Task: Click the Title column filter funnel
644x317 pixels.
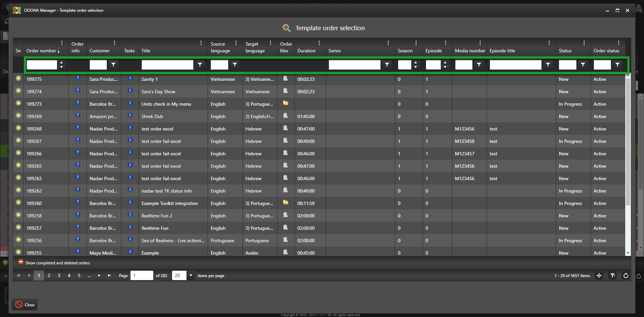Action: 200,65
